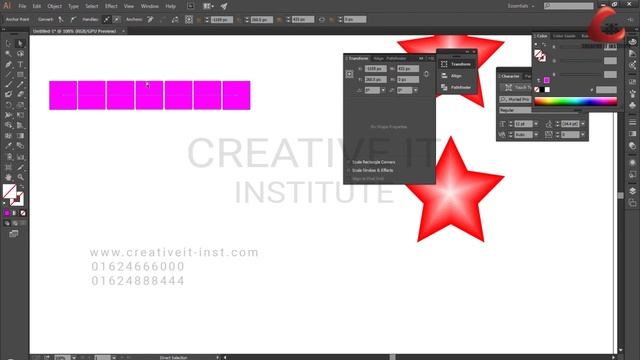Select the Paintbrush tool
Viewport: 640px width, 360px height.
[8, 85]
